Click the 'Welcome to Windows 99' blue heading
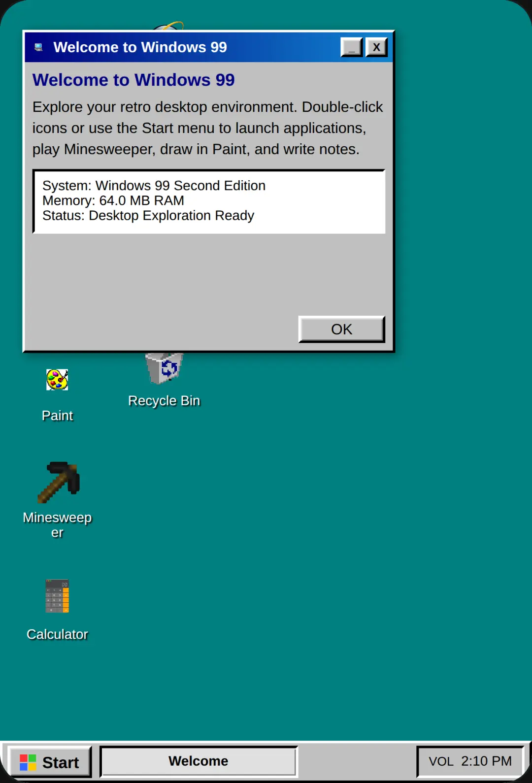Image resolution: width=532 pixels, height=783 pixels. click(x=133, y=80)
